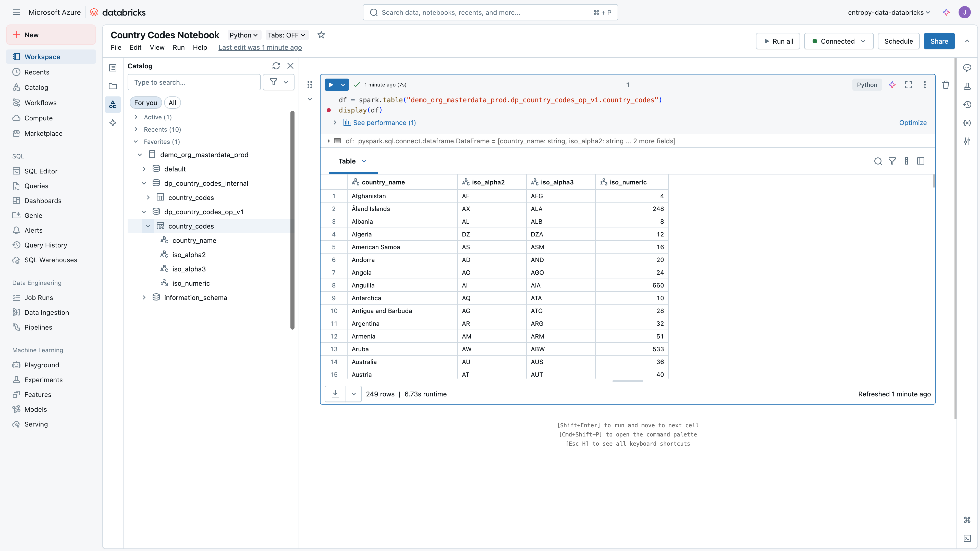This screenshot has height=551, width=980.
Task: Open the Databricks Assistant sparkle icon in the cell
Action: (x=892, y=85)
